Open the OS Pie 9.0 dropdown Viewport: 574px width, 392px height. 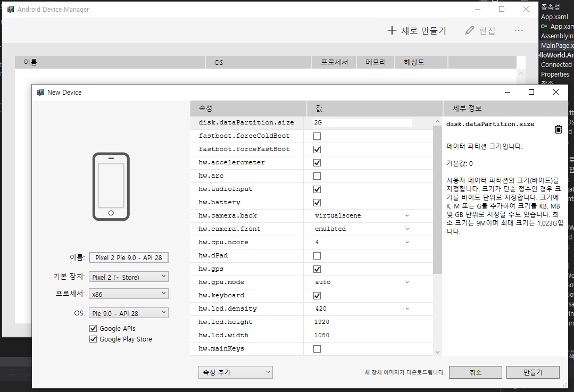[129, 313]
